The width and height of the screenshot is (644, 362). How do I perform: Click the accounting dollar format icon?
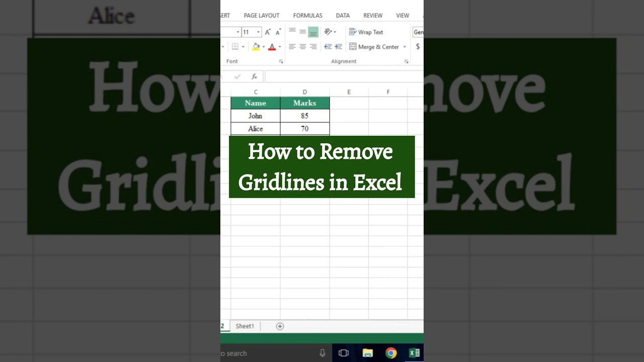(418, 47)
